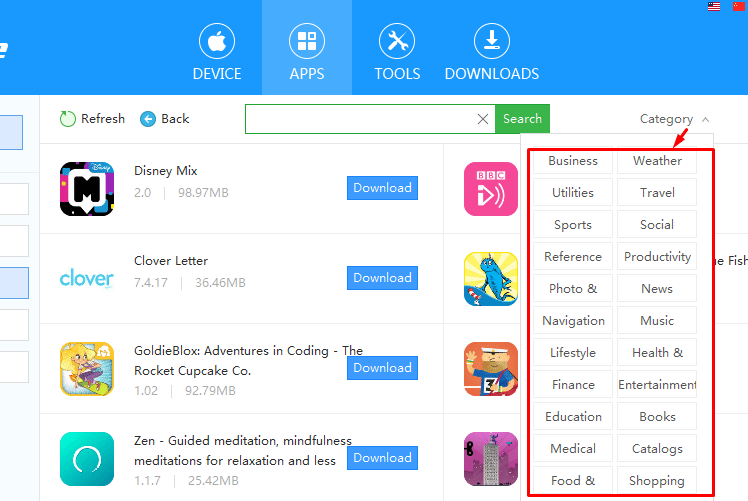Image resolution: width=748 pixels, height=501 pixels.
Task: Click the green Refresh icon
Action: [x=68, y=119]
